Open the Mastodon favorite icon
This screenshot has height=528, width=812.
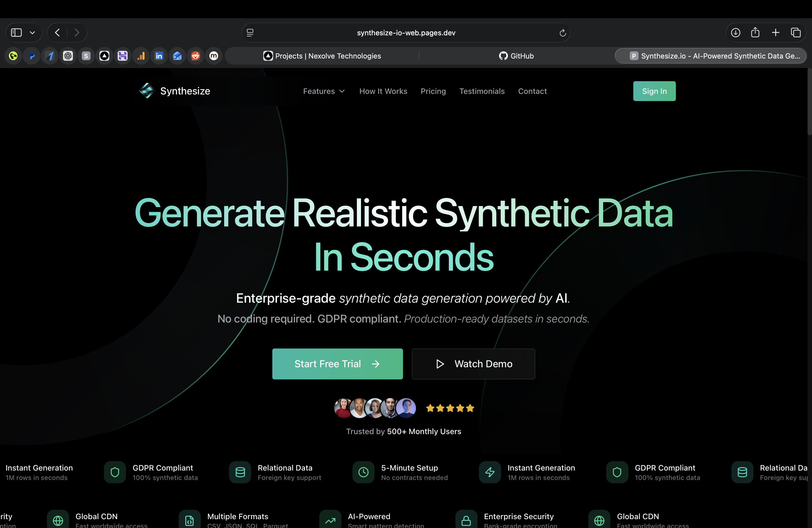(x=213, y=56)
